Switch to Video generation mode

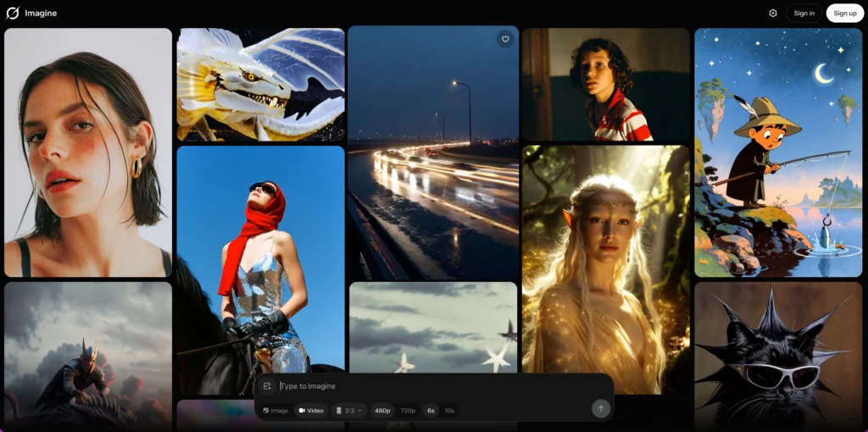tap(311, 411)
